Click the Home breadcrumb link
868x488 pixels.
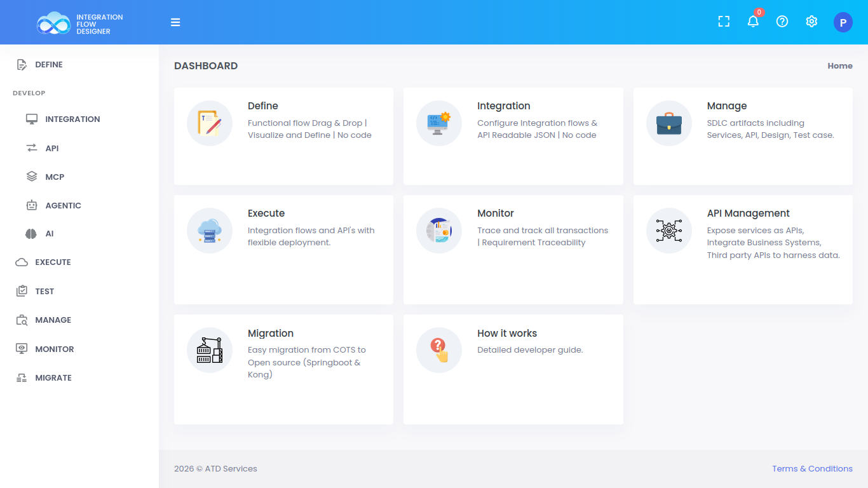tap(839, 66)
